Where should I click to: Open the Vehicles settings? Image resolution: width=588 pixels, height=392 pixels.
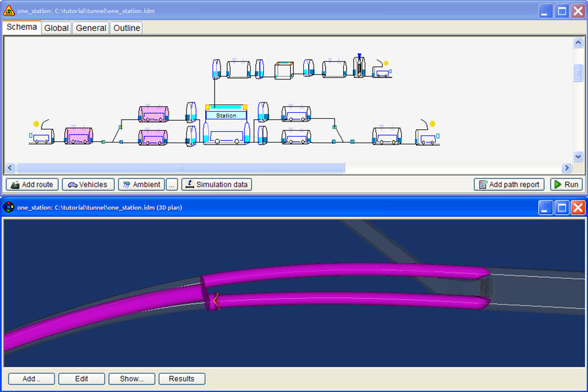coord(88,185)
